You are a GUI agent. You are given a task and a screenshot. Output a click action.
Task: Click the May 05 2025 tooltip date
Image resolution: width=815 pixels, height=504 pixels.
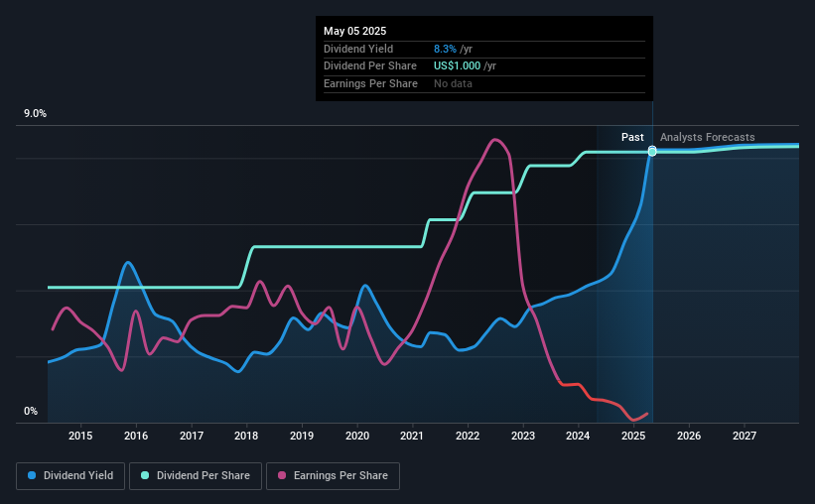[x=355, y=31]
